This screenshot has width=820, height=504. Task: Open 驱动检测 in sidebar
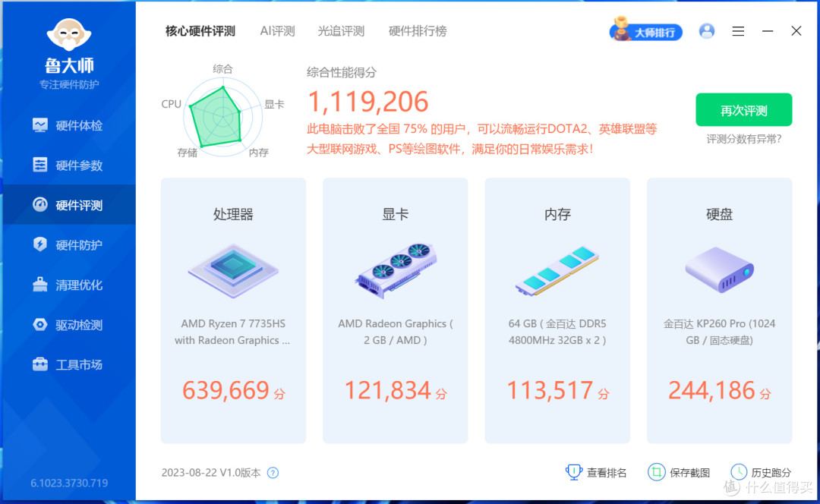click(68, 325)
